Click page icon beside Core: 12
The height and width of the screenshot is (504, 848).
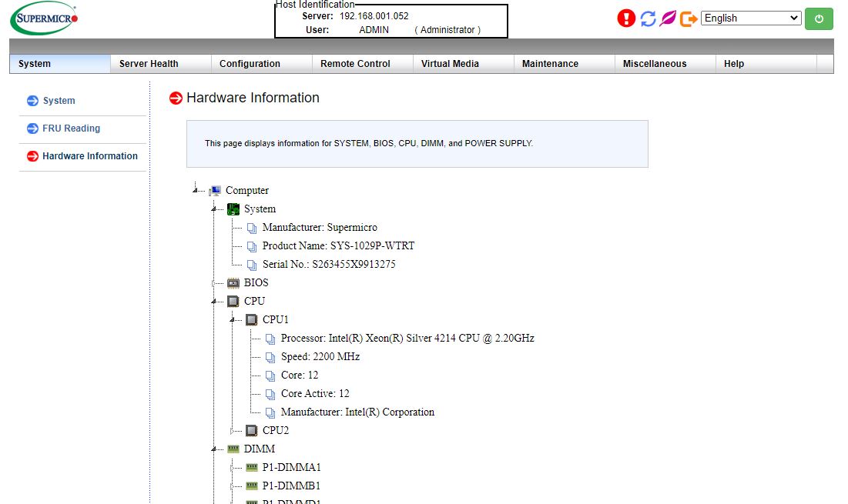click(270, 375)
